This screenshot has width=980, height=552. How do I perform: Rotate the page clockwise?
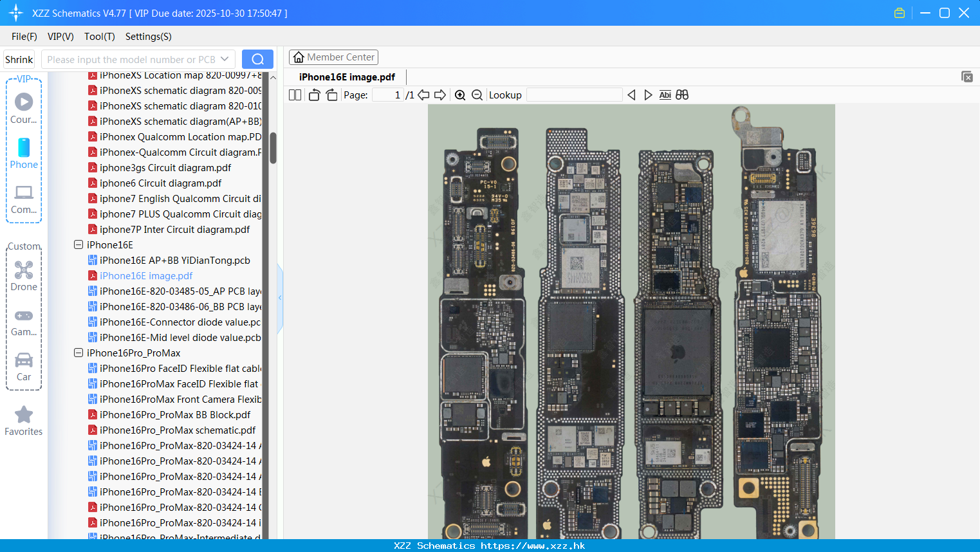click(331, 95)
